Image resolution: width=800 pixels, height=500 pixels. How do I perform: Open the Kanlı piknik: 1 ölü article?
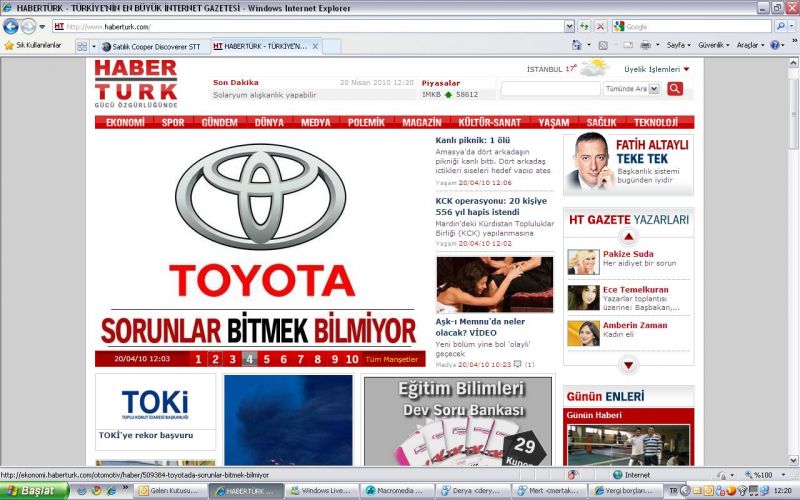click(x=473, y=140)
